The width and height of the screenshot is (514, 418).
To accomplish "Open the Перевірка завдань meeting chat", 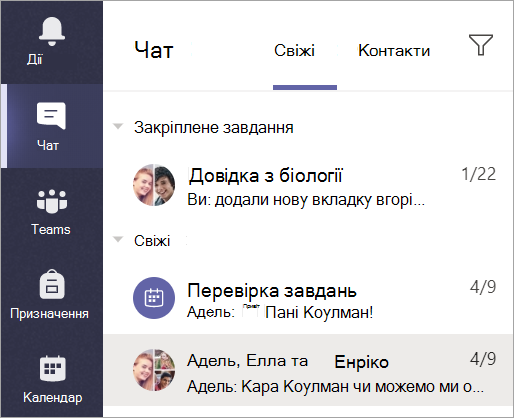I will 308,298.
